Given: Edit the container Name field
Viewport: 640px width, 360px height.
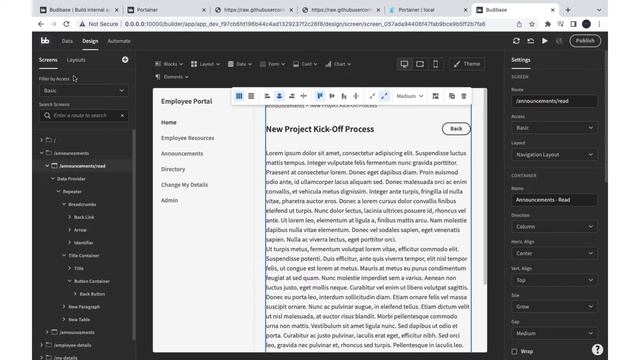Looking at the screenshot, I should (x=554, y=200).
